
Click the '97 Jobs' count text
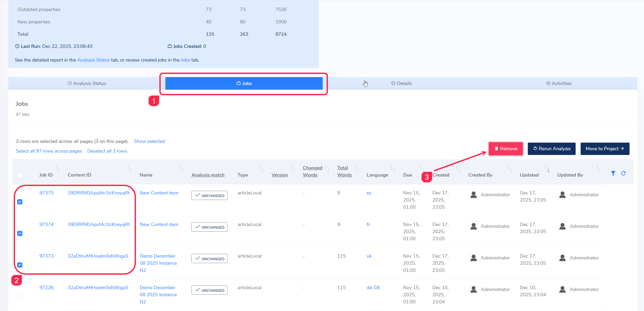23,114
